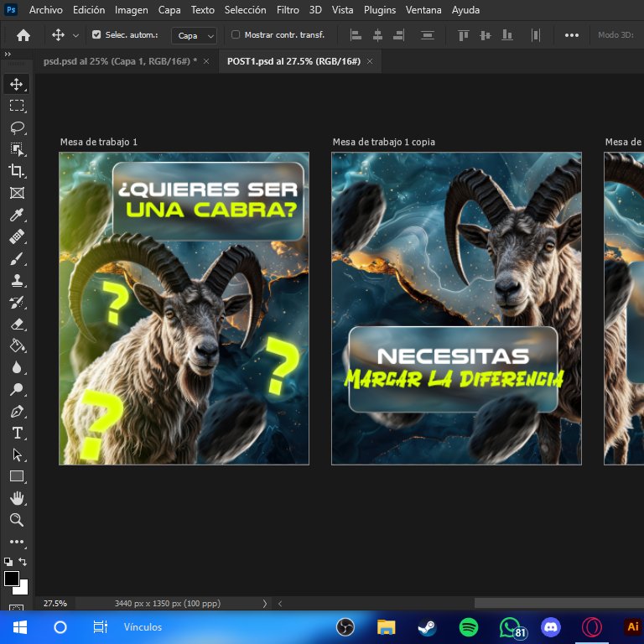Image resolution: width=644 pixels, height=644 pixels.
Task: Select the Lasso tool
Action: (x=17, y=127)
